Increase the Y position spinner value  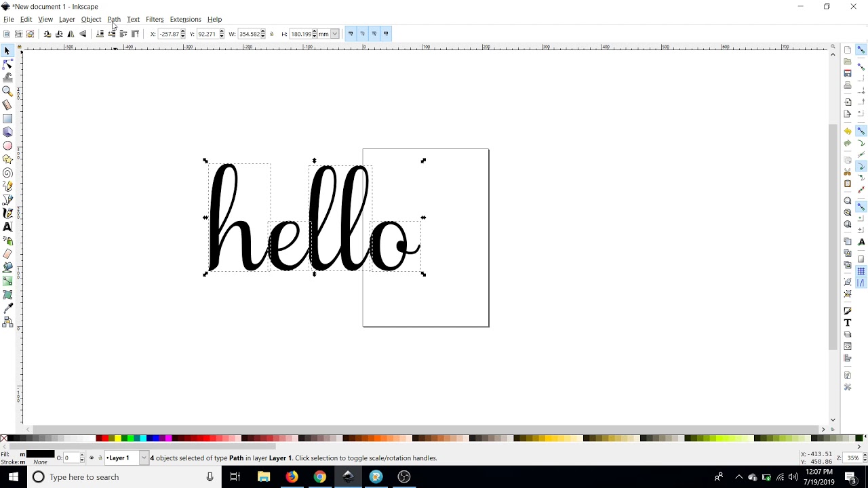coord(221,32)
